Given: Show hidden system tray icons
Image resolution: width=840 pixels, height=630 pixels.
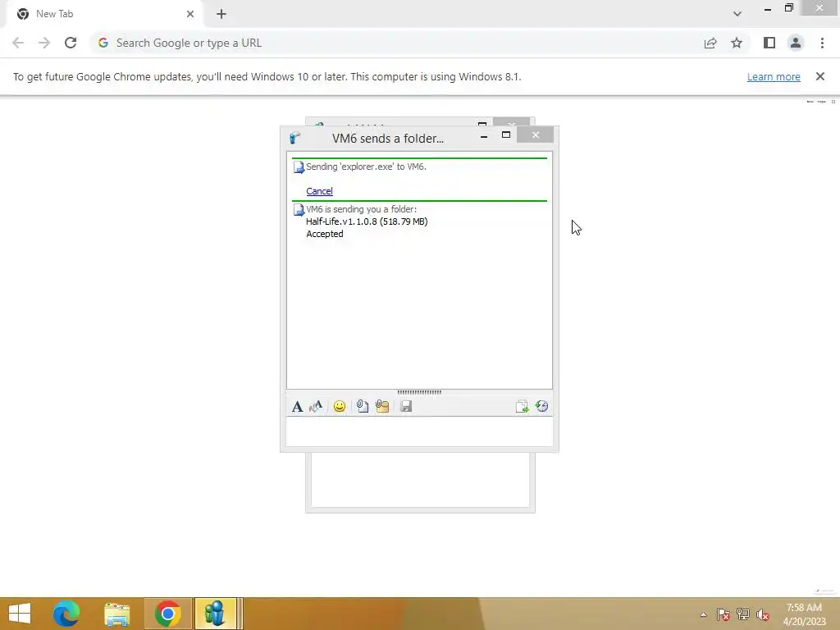Looking at the screenshot, I should (x=703, y=614).
